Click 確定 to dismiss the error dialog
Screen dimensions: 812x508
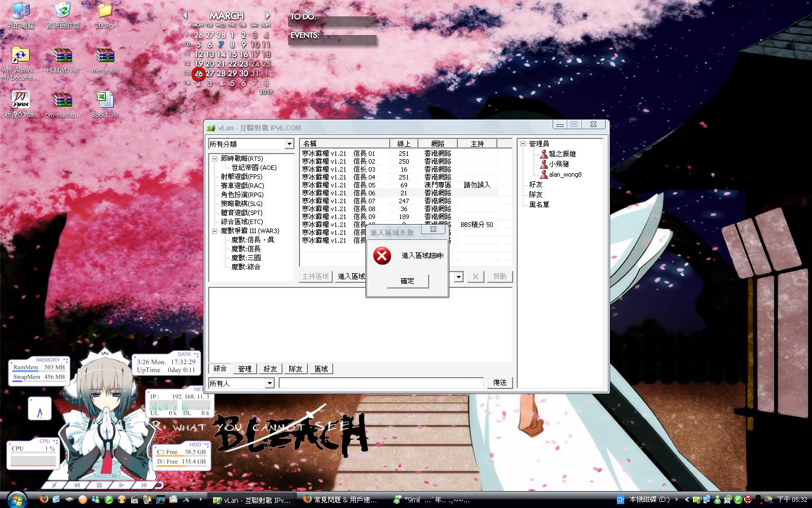[407, 281]
